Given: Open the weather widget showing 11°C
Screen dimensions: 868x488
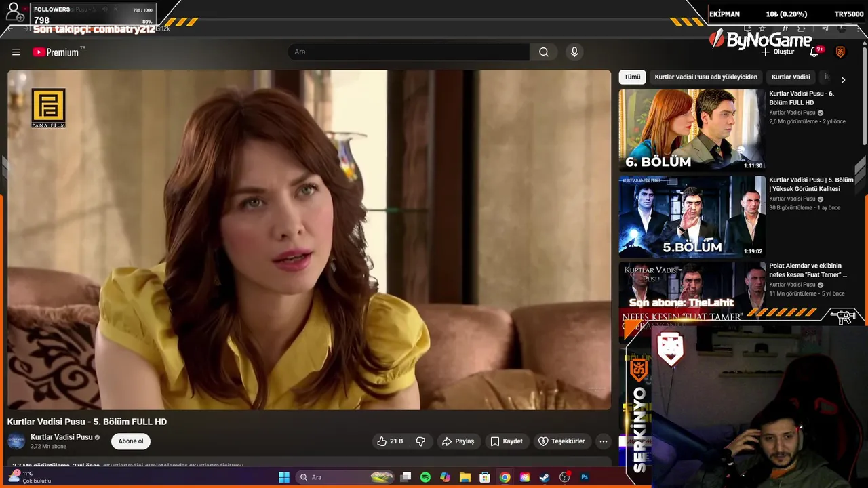Looking at the screenshot, I should pyautogui.click(x=30, y=477).
